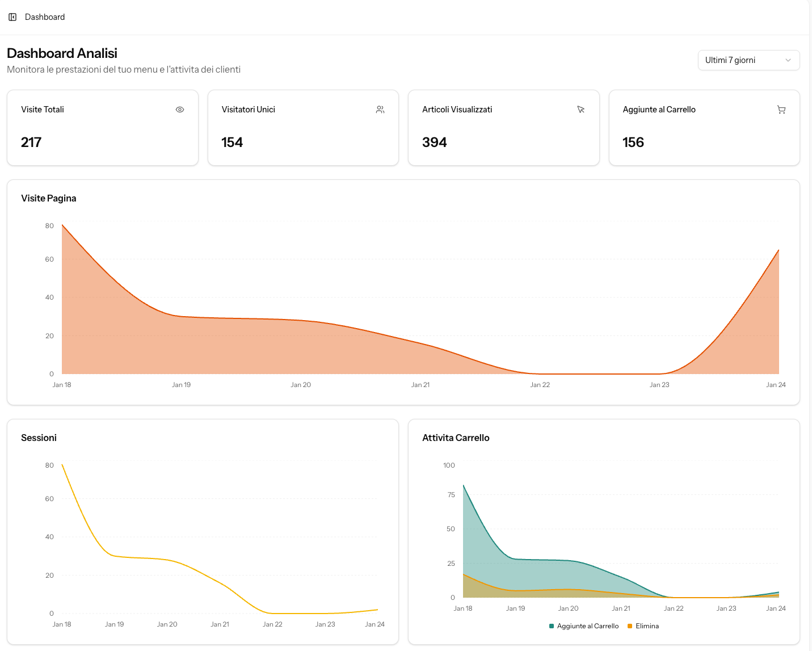Open the Ultimi 7 giorni dropdown
Viewport: 812px width, 651px height.
(748, 60)
